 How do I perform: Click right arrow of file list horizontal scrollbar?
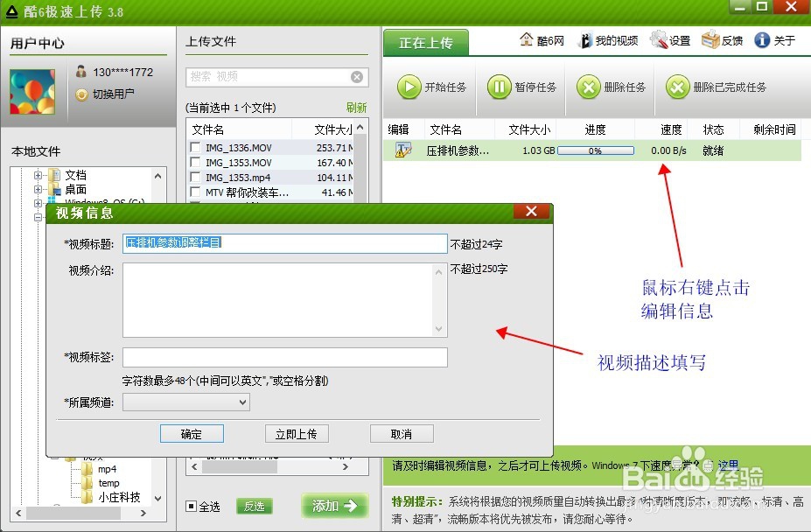345,466
